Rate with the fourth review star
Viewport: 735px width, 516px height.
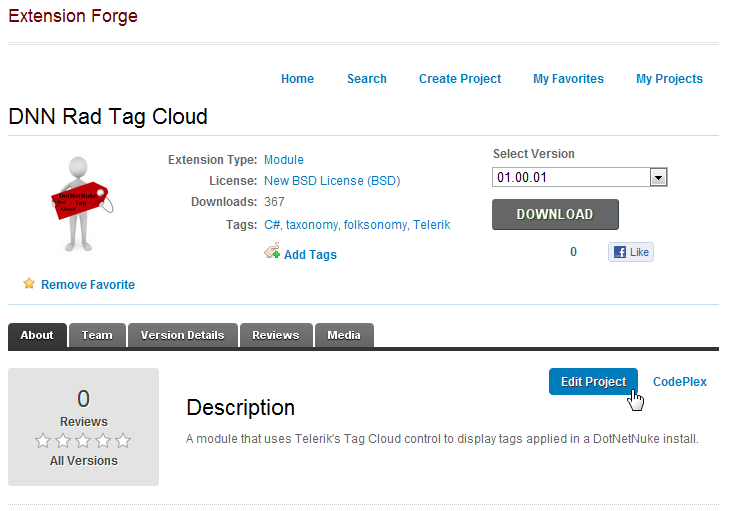point(104,441)
